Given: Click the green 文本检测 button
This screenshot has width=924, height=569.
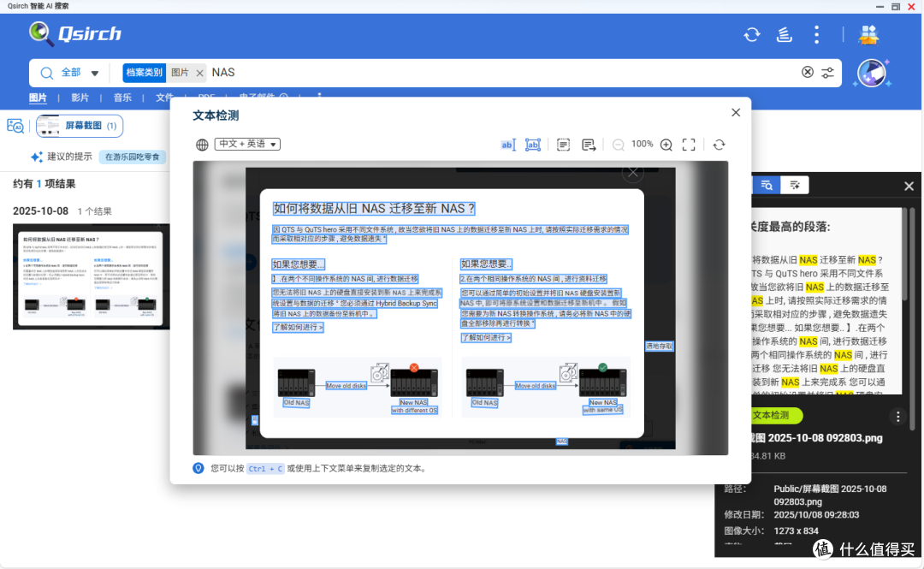Looking at the screenshot, I should 773,416.
